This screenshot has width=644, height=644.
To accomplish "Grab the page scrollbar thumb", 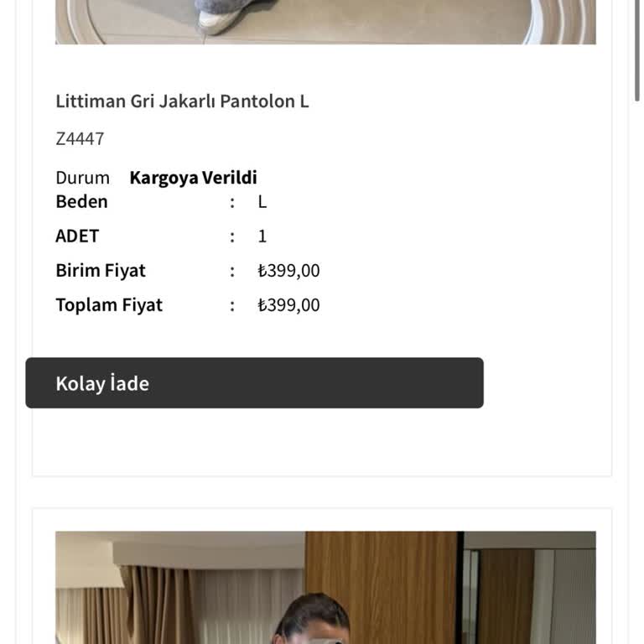I will [x=637, y=50].
